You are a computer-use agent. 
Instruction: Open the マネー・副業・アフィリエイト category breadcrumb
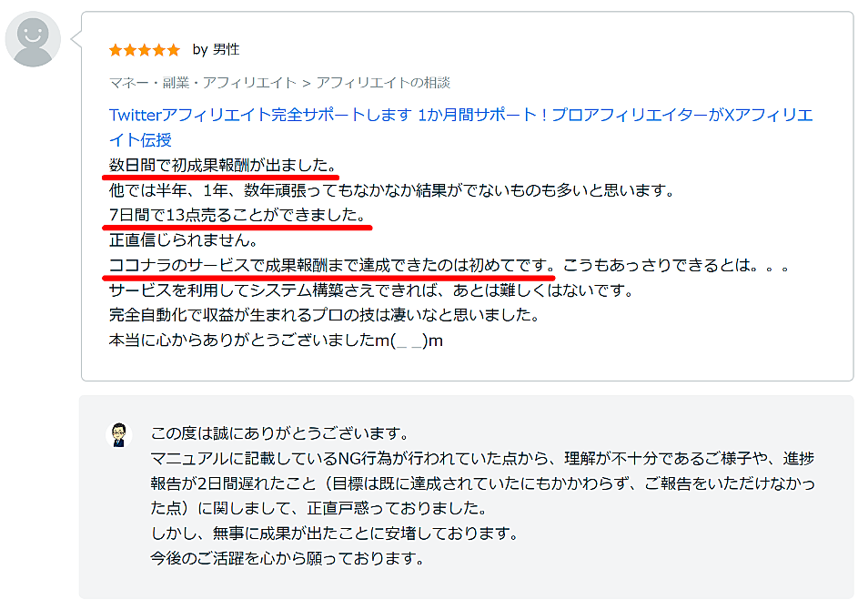pos(203,83)
